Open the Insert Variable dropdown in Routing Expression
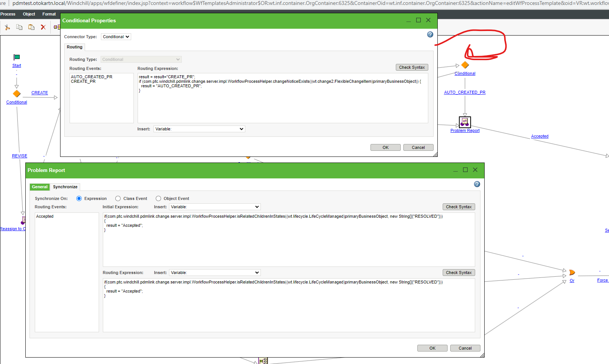 click(x=199, y=129)
